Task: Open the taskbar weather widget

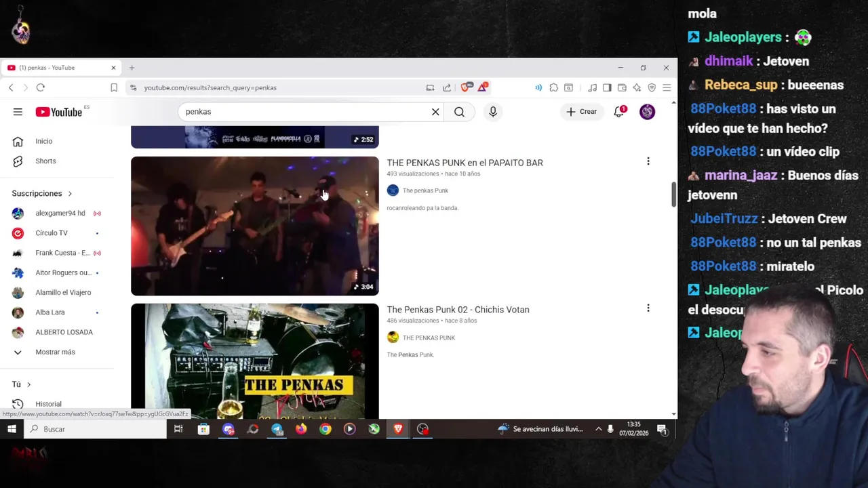Action: click(540, 429)
